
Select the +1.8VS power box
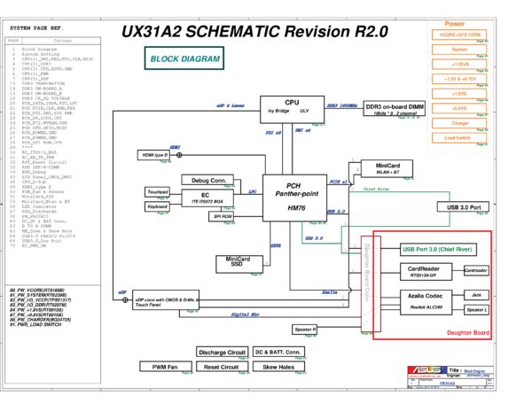(459, 94)
